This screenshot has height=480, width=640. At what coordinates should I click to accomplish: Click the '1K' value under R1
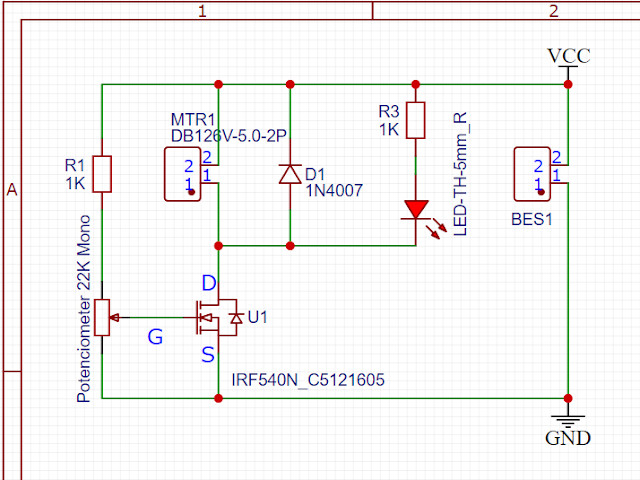[75, 184]
